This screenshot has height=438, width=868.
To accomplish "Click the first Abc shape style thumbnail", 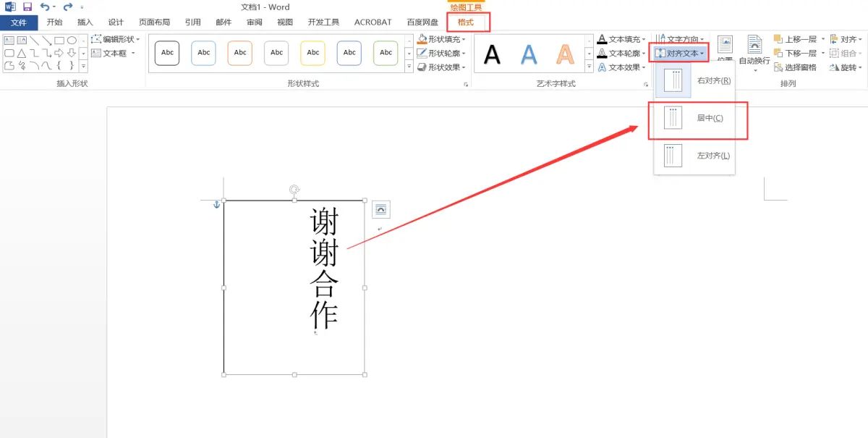I will coord(166,53).
